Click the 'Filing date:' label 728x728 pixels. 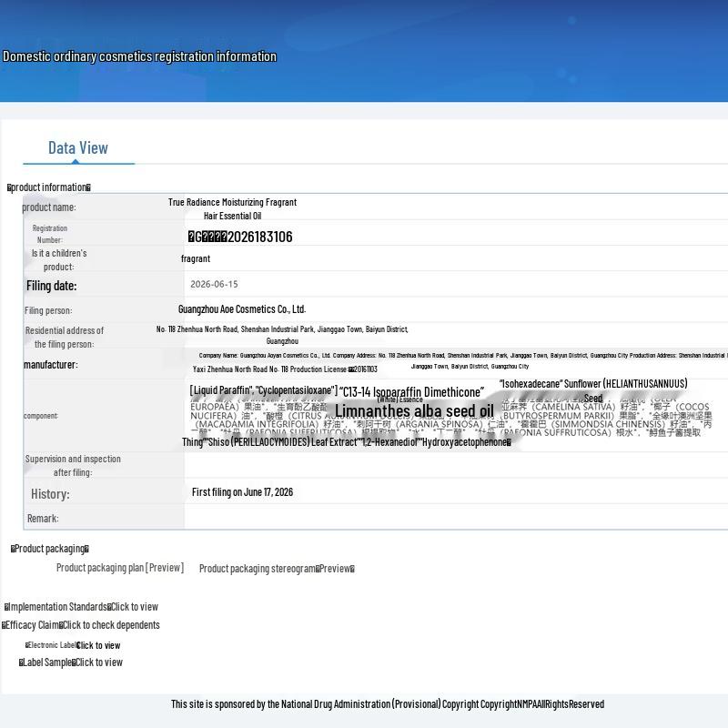52,286
